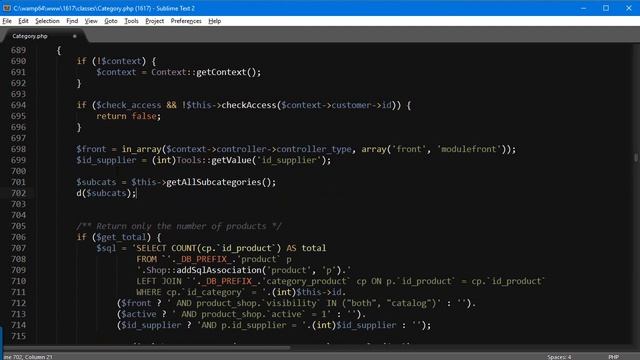Click the checkAccess method call on line 694
640x360 pixels.
[249, 105]
